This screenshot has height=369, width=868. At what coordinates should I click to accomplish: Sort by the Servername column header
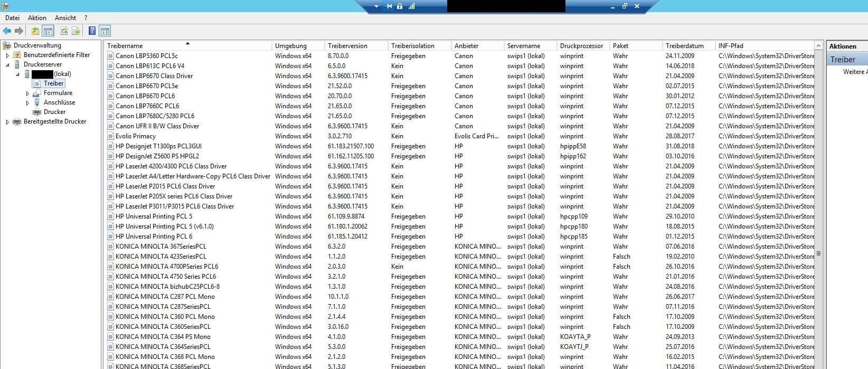(x=530, y=46)
